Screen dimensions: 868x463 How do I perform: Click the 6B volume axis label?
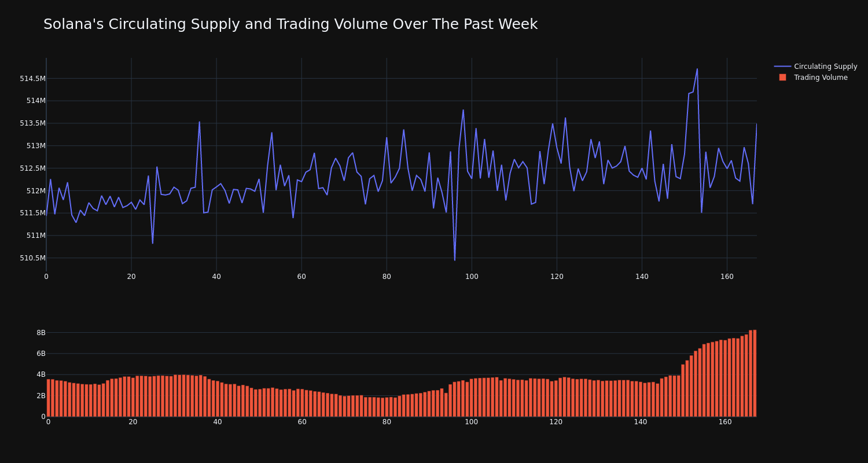pyautogui.click(x=41, y=354)
